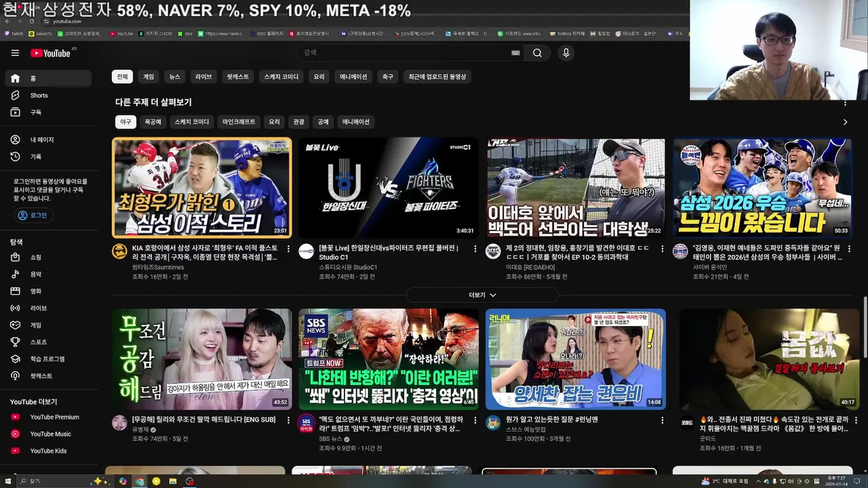Select the 목공예 topic chip

pyautogui.click(x=153, y=122)
